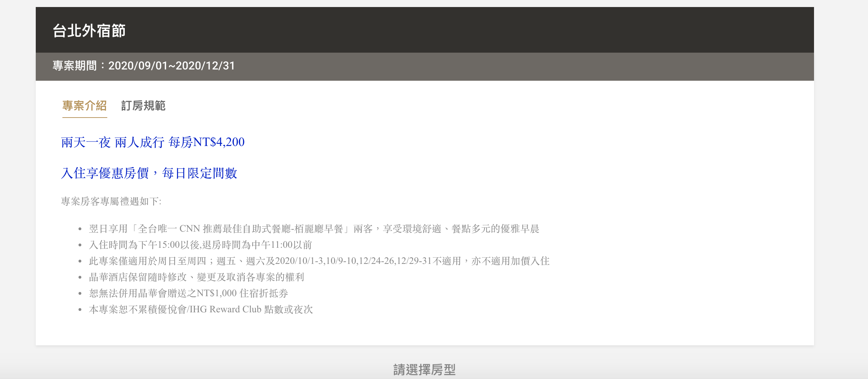Viewport: 868px width, 379px height.
Task: Select the 專案期間 date range text
Action: pyautogui.click(x=144, y=66)
